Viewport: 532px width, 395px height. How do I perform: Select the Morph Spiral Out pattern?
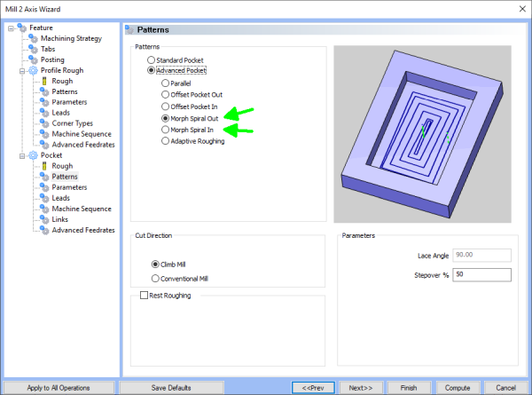pos(165,118)
